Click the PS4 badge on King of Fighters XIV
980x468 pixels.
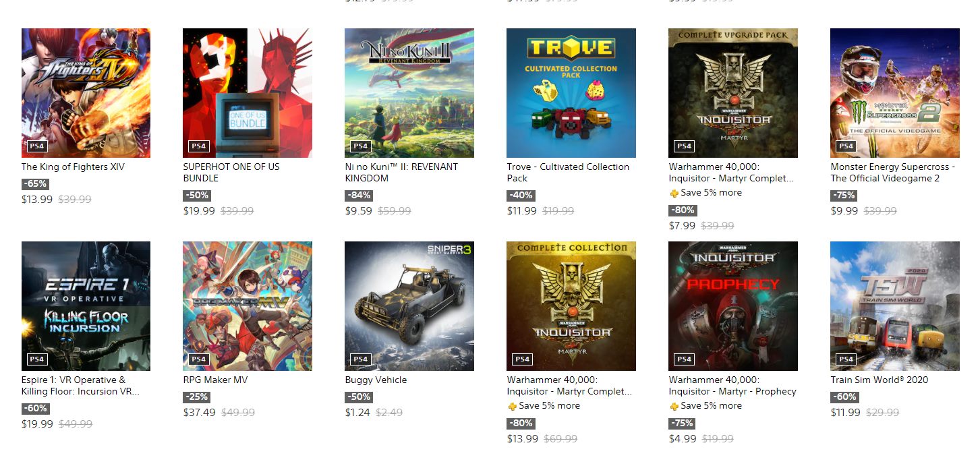(x=37, y=146)
